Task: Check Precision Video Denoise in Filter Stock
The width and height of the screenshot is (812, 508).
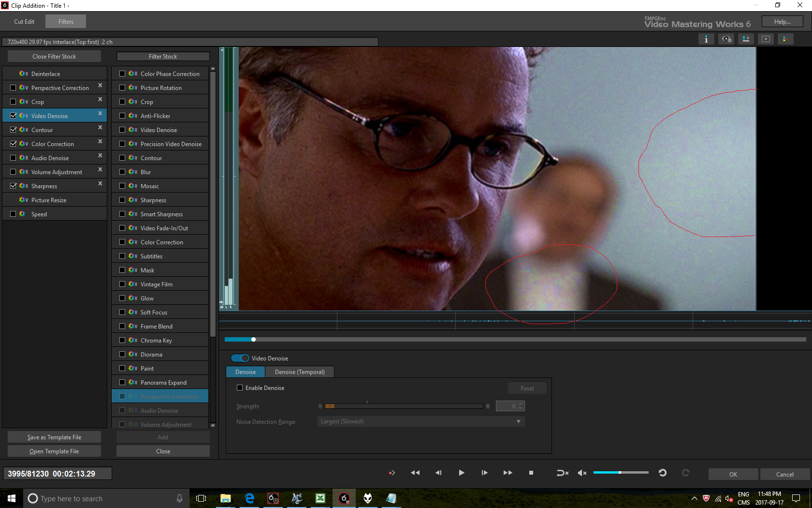Action: point(122,144)
